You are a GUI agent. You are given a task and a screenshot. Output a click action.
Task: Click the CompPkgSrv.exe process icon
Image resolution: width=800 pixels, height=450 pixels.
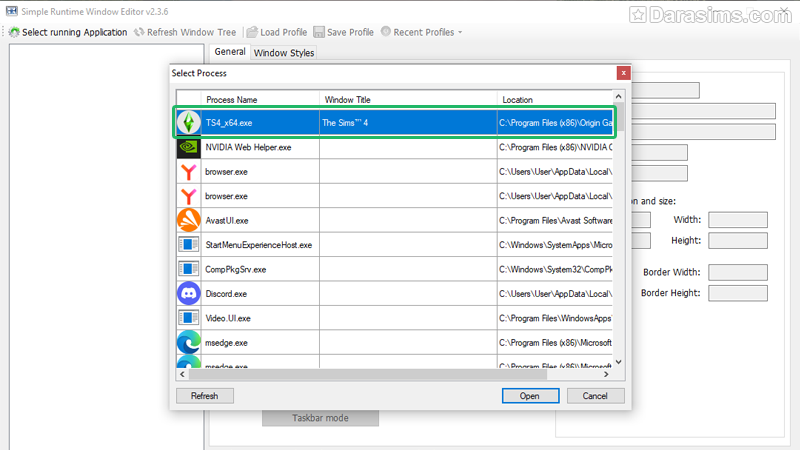pyautogui.click(x=188, y=269)
